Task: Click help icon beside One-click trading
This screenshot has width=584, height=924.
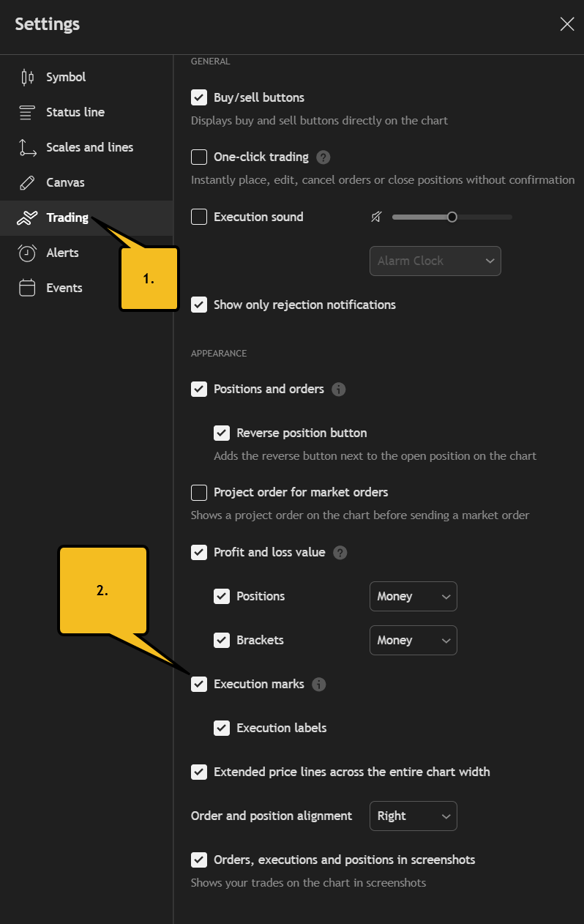Action: [x=323, y=157]
